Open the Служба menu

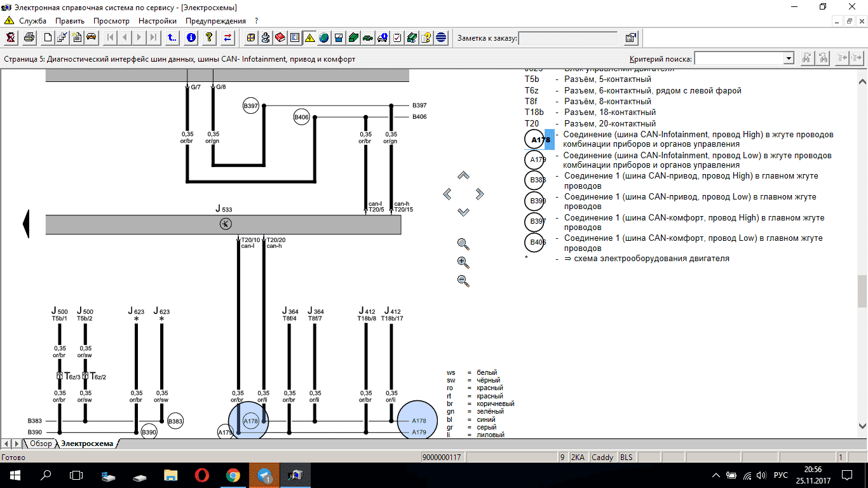[x=32, y=21]
